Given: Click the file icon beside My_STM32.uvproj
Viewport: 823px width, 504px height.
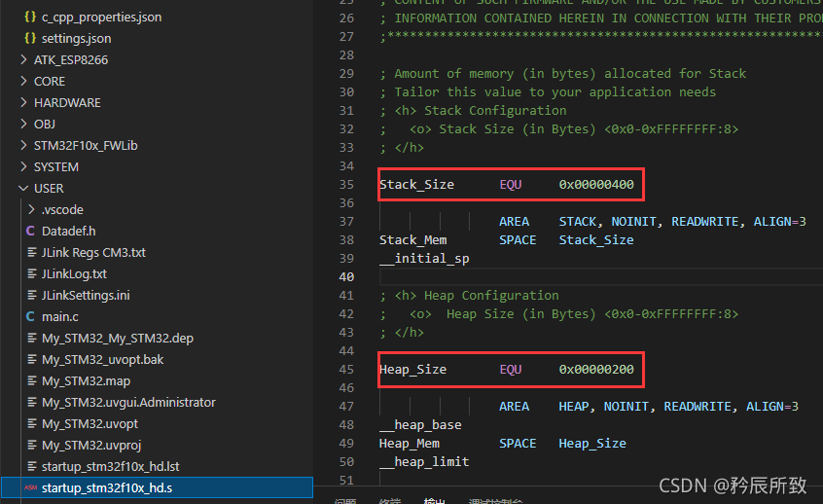Looking at the screenshot, I should [32, 445].
